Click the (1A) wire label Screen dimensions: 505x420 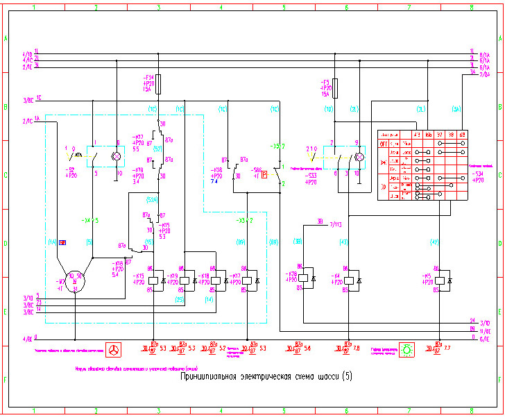pos(53,242)
